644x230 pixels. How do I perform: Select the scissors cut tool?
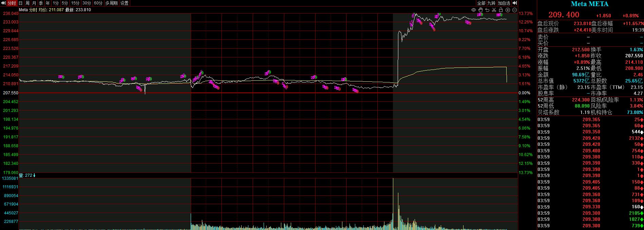tap(494, 10)
